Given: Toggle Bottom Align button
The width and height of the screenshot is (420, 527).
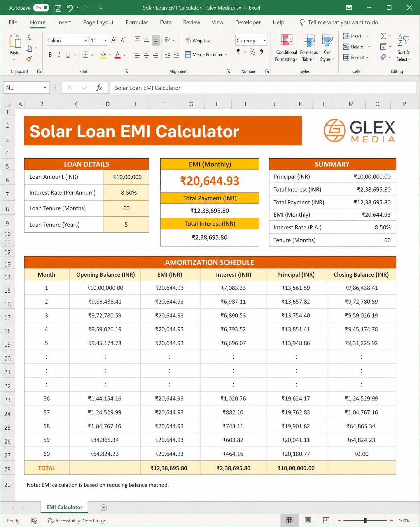Looking at the screenshot, I should 156,41.
